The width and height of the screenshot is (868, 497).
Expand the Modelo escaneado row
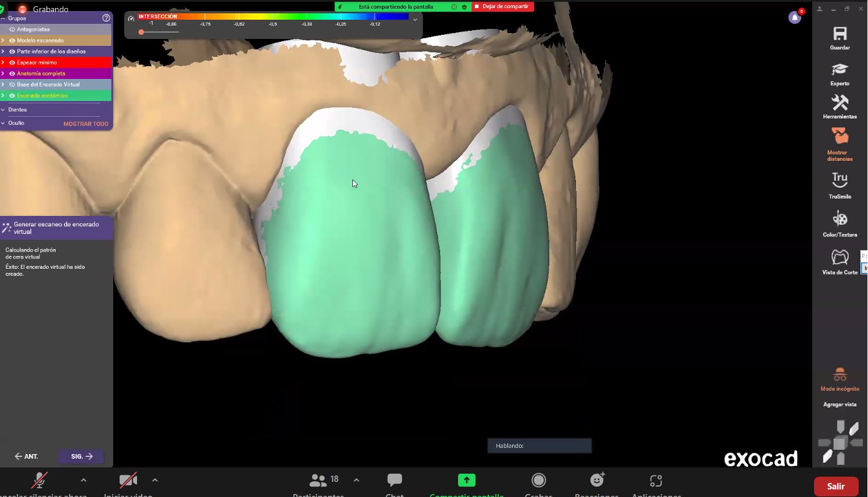(3, 40)
